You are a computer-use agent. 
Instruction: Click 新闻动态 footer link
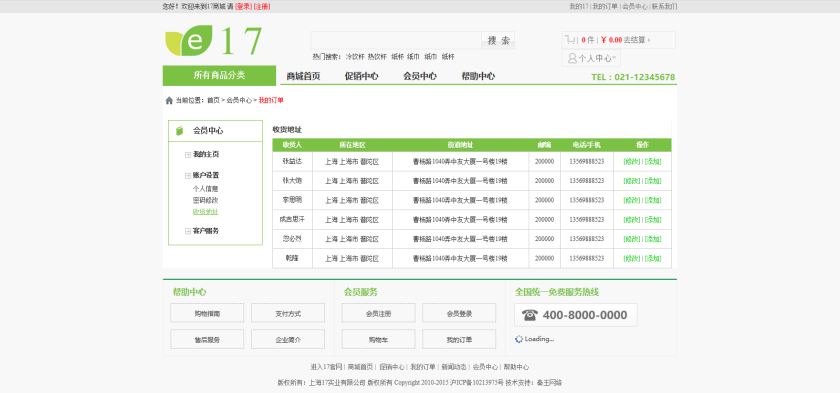tap(454, 367)
